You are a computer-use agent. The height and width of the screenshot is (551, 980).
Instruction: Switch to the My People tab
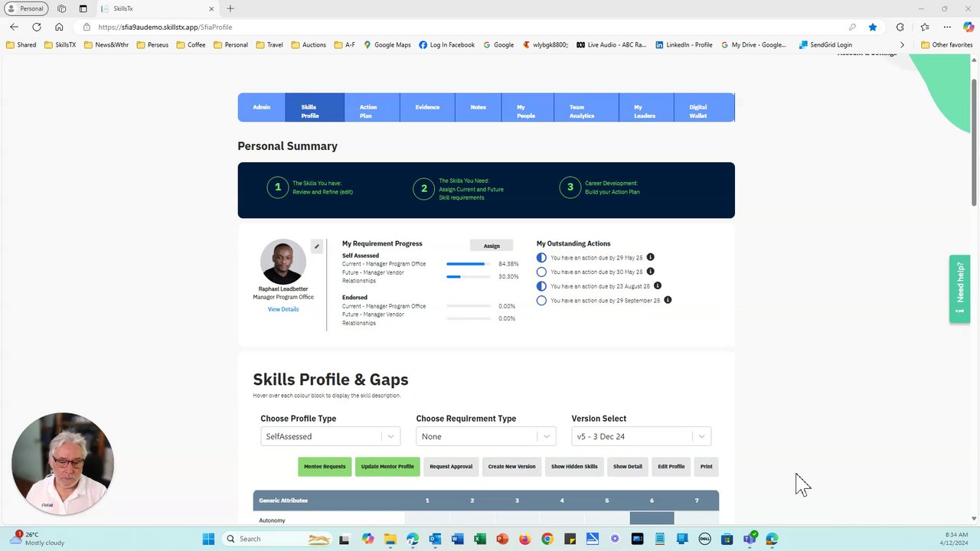point(528,107)
